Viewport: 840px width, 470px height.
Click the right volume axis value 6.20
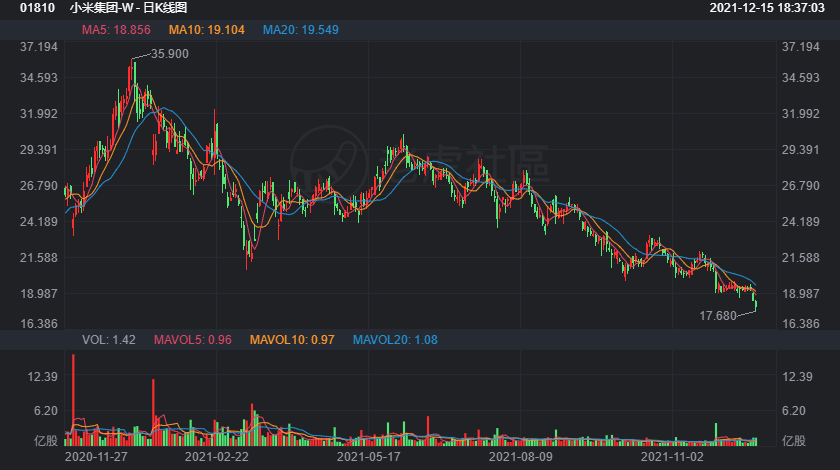pos(794,411)
